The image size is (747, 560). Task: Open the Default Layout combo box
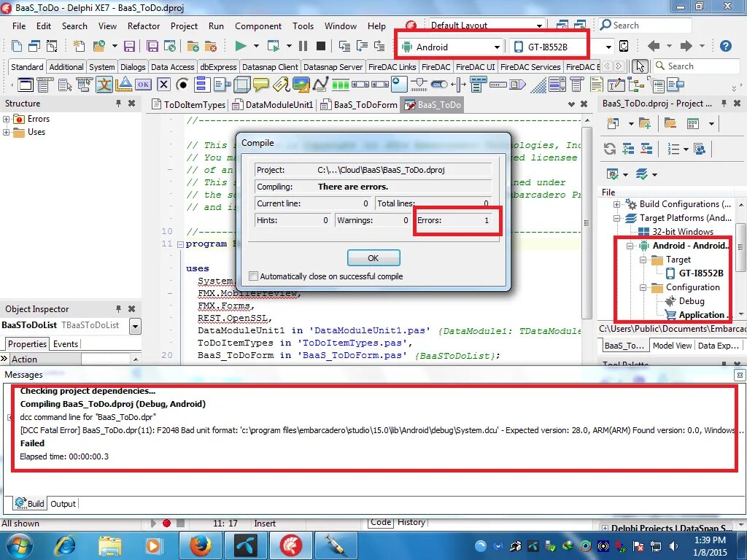487,26
